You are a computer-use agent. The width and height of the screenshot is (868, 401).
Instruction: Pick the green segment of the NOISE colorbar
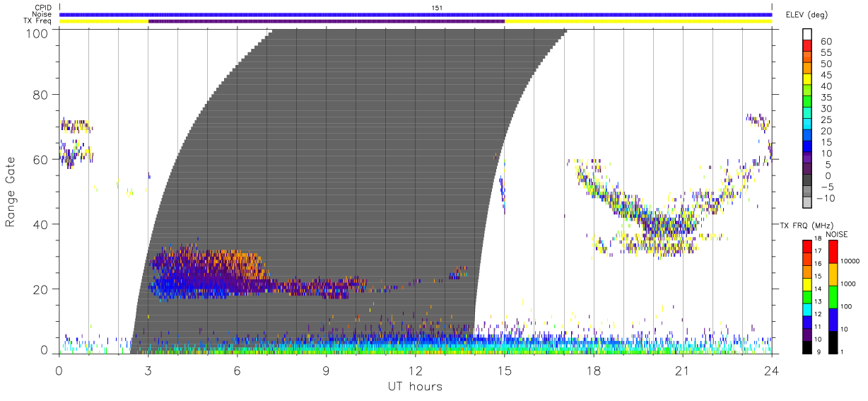pos(833,296)
